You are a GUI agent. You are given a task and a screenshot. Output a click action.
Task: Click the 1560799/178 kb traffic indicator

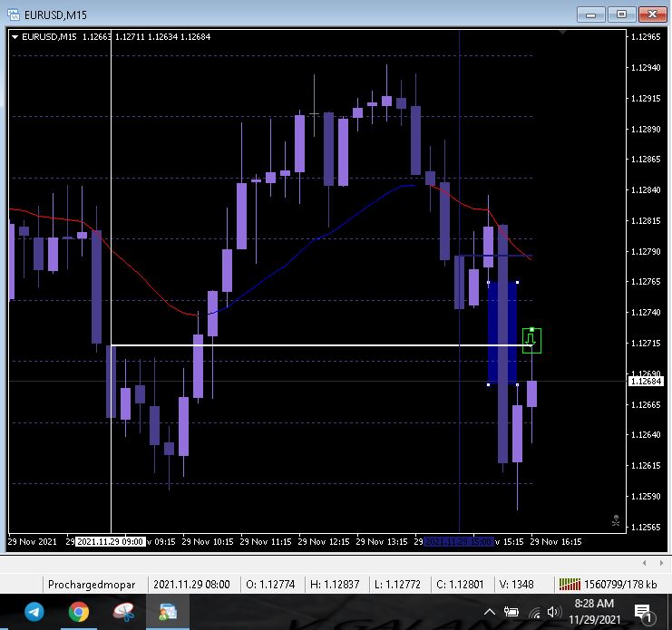click(620, 585)
